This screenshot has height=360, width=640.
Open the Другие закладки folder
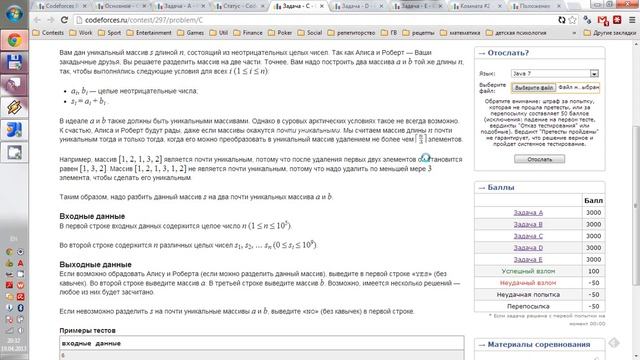[x=610, y=33]
